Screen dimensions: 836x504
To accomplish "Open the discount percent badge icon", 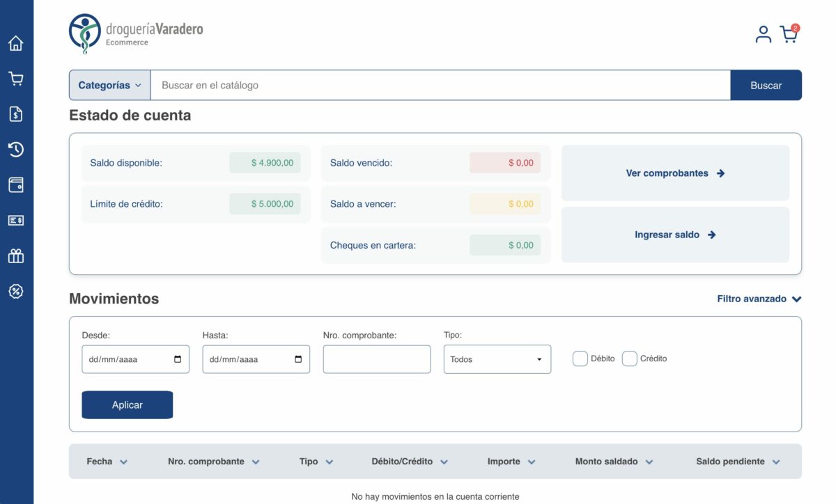I will [16, 291].
